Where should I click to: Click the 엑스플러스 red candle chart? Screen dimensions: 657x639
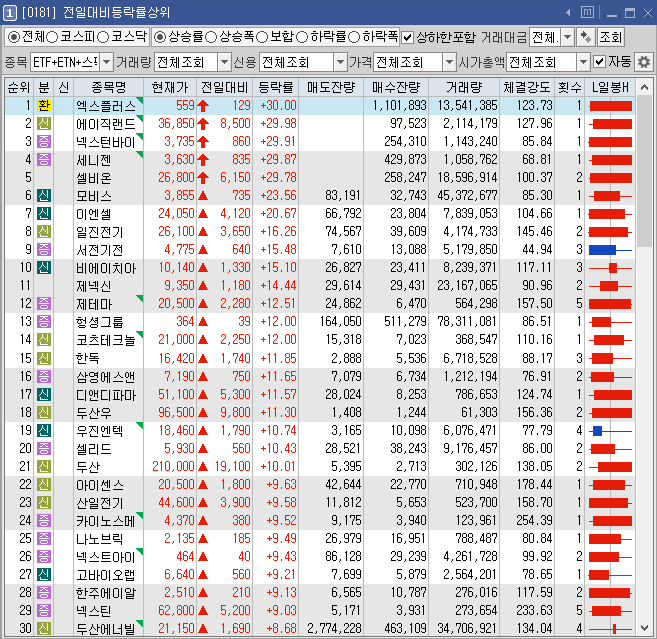tap(610, 106)
